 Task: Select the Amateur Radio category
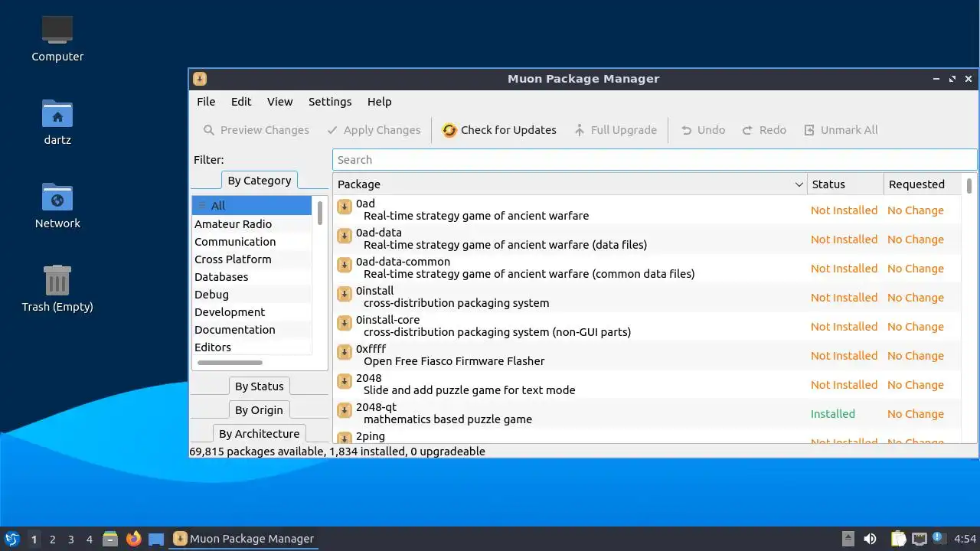tap(252, 224)
